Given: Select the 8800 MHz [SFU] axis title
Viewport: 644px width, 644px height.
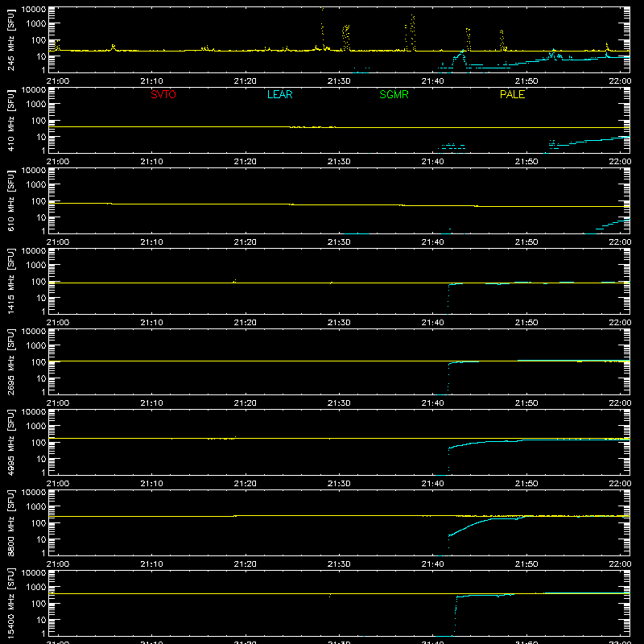Looking at the screenshot, I should (x=11, y=522).
